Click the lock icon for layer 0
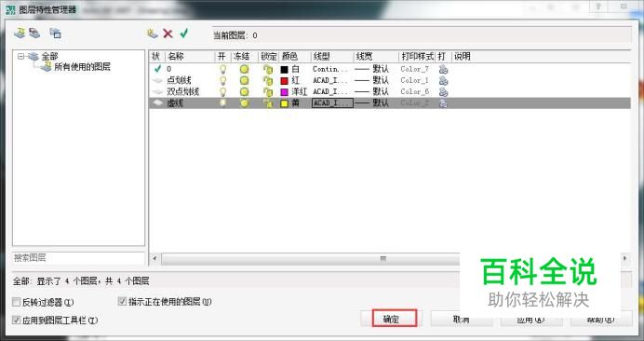The height and width of the screenshot is (341, 644). tap(268, 69)
